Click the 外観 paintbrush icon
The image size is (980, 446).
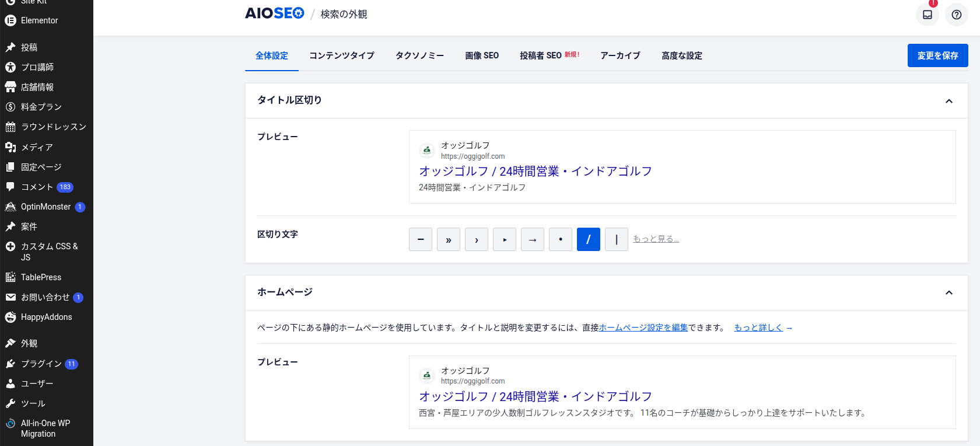coord(10,343)
